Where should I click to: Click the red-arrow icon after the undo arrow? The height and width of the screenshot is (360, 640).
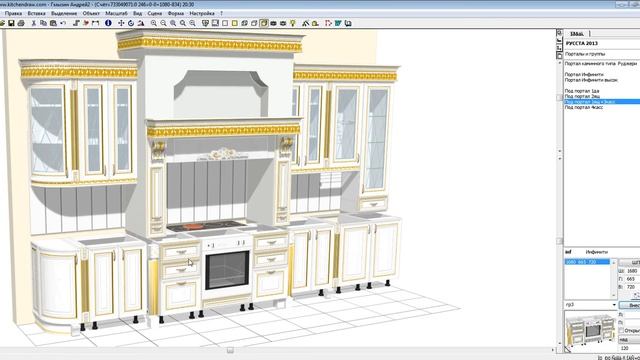pyautogui.click(x=86, y=23)
